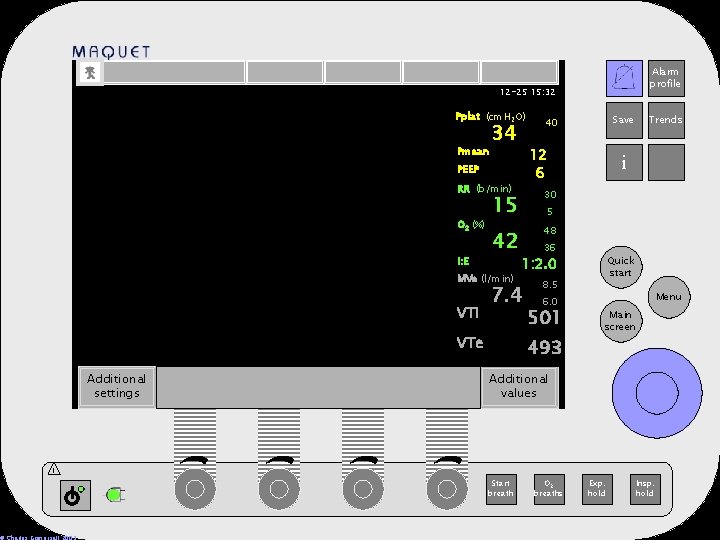This screenshot has height=540, width=720.
Task: Click the Pplat upper alarm limit 40
Action: [551, 123]
